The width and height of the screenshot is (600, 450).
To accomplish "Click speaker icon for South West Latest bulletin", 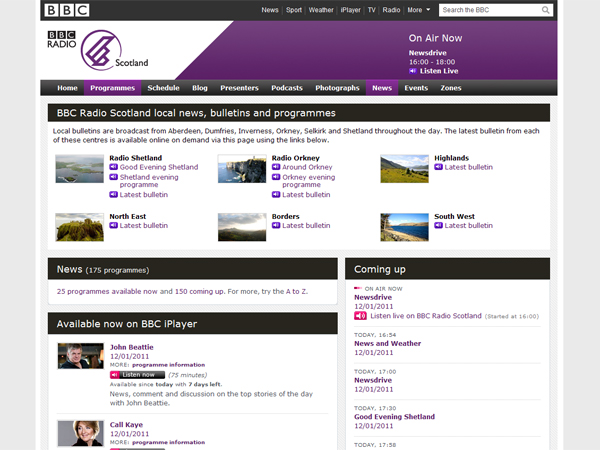I will [x=439, y=225].
